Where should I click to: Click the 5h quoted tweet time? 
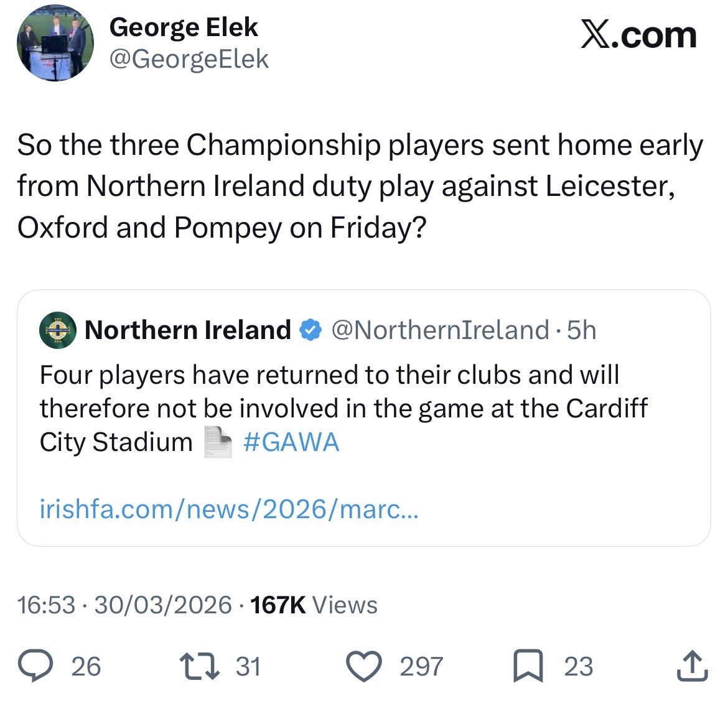[x=581, y=330]
